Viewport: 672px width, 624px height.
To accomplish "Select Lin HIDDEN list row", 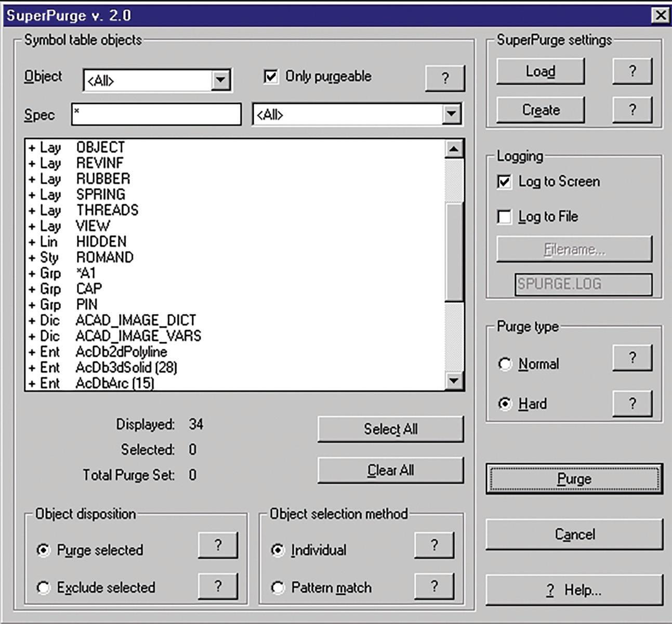I will point(235,242).
